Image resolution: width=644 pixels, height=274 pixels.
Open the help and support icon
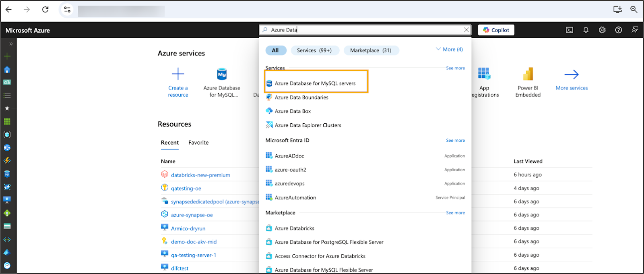click(619, 30)
